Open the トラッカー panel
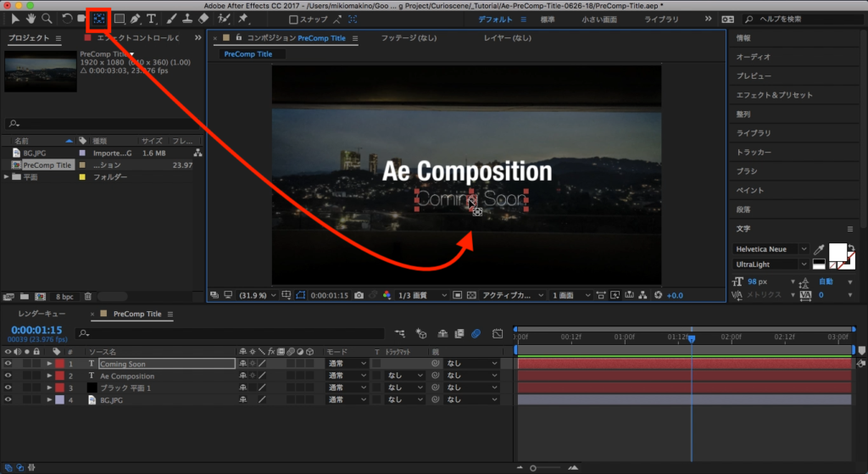This screenshot has height=474, width=868. (754, 152)
